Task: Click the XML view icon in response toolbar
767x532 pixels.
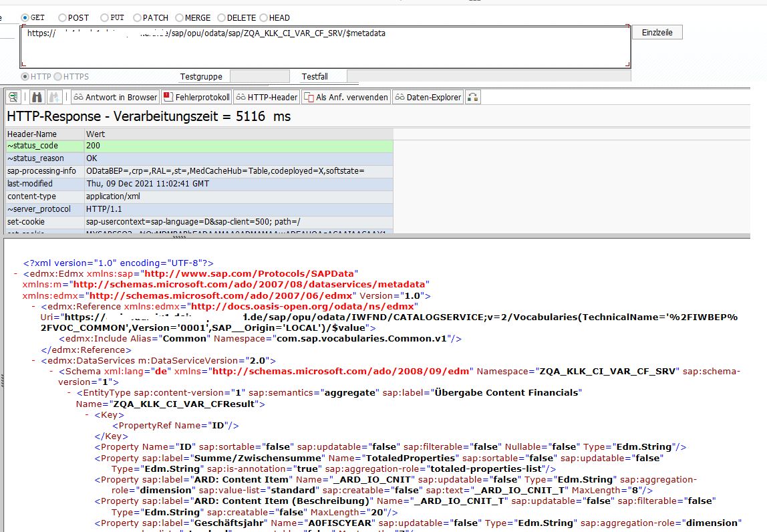Action: (x=13, y=98)
